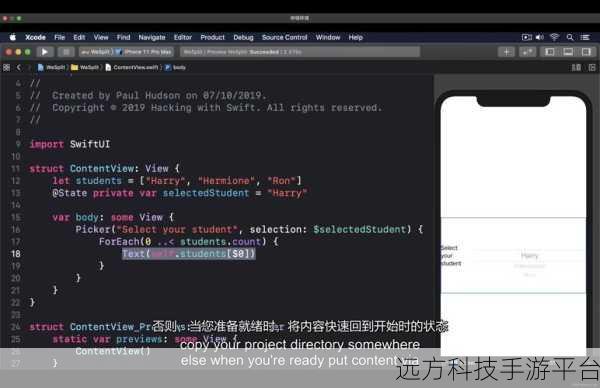Click the var body: some View line
The height and width of the screenshot is (388, 600).
pyautogui.click(x=113, y=217)
